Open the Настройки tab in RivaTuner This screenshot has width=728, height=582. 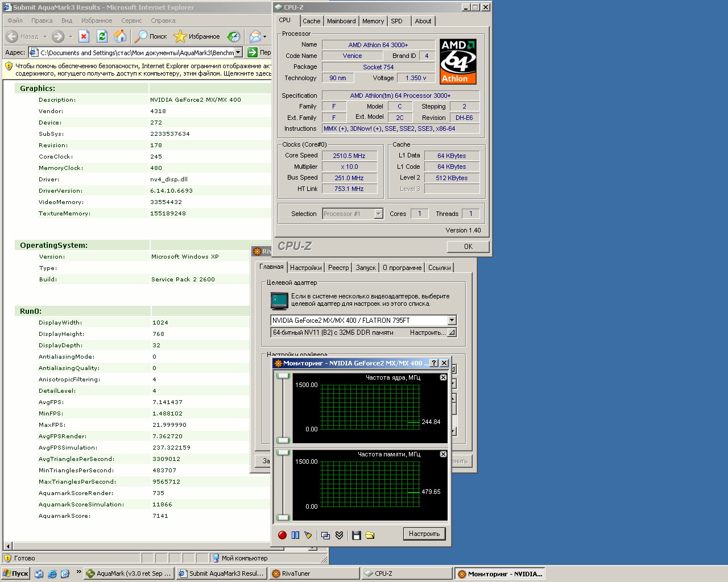pos(305,268)
